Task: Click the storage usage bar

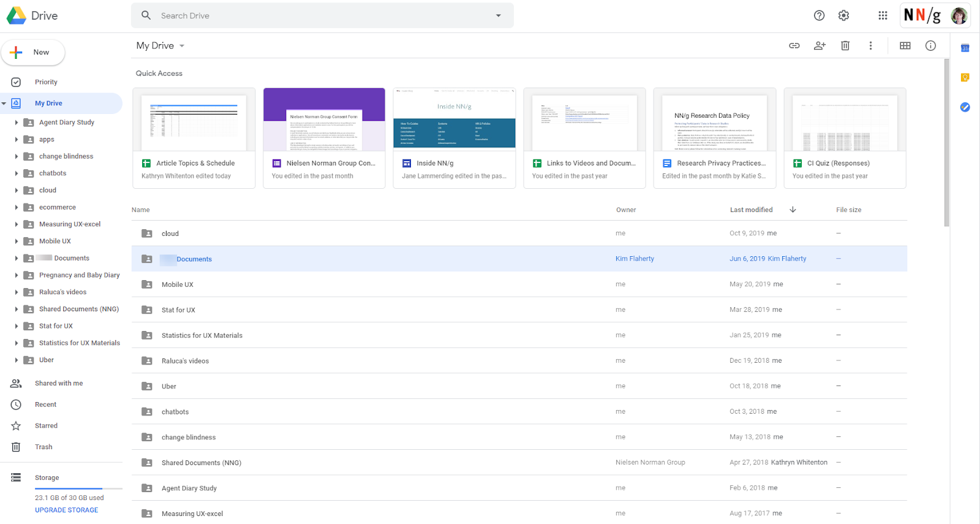Action: coord(78,488)
